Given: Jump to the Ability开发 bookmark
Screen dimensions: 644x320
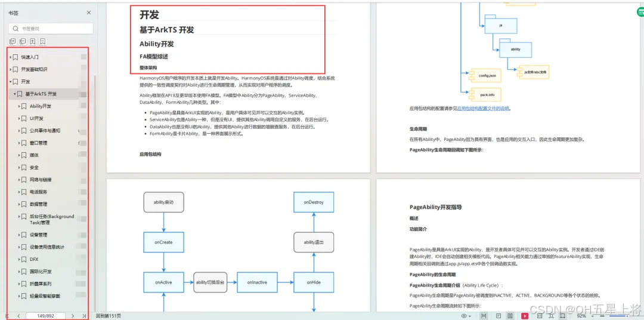Looking at the screenshot, I should [41, 106].
